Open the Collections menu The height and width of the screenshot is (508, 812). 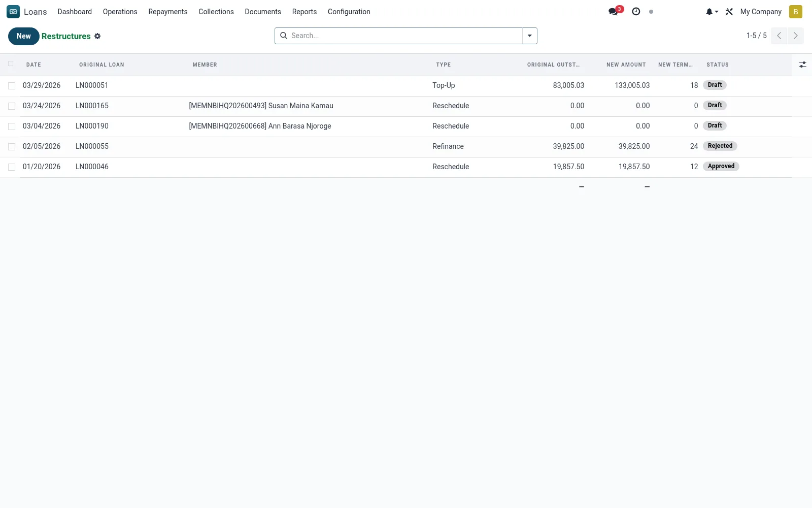(216, 12)
